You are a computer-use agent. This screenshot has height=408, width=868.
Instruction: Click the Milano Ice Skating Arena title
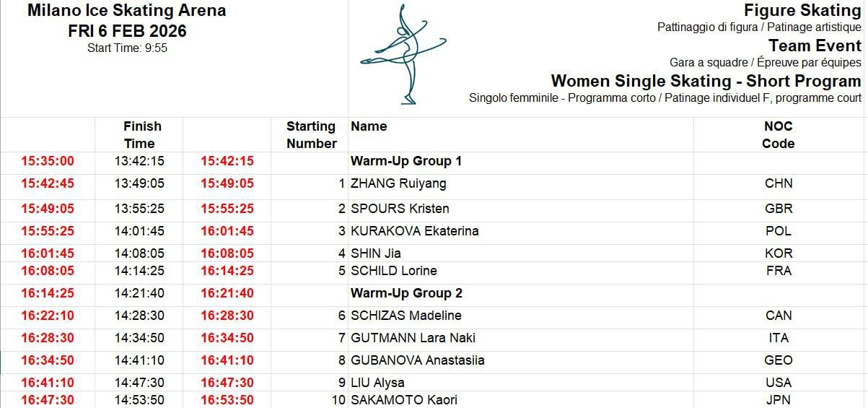127,11
